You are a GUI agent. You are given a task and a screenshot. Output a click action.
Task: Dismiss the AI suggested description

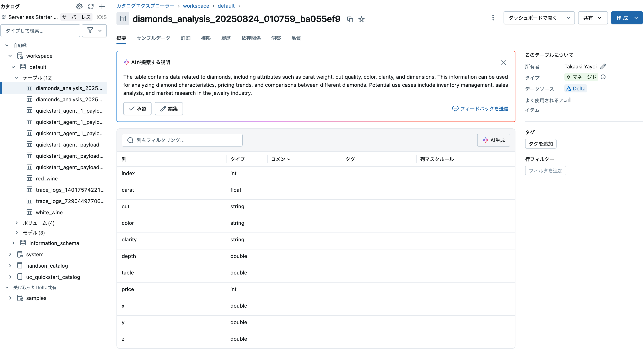504,63
